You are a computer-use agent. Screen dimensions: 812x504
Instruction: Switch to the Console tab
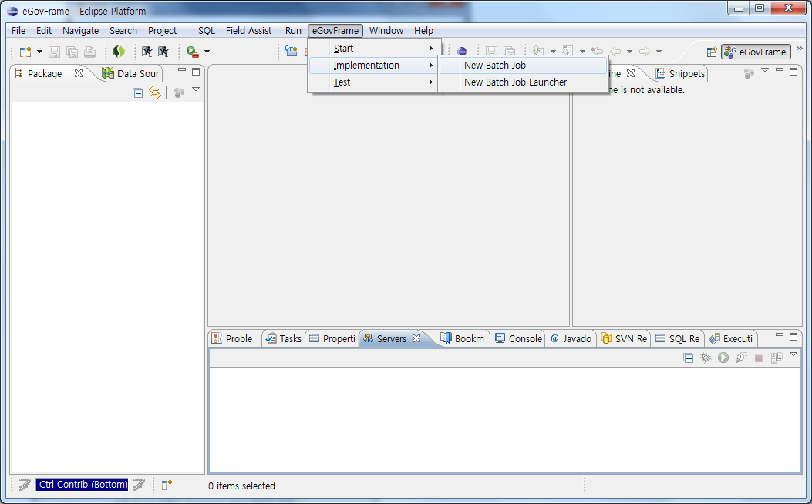pos(518,338)
